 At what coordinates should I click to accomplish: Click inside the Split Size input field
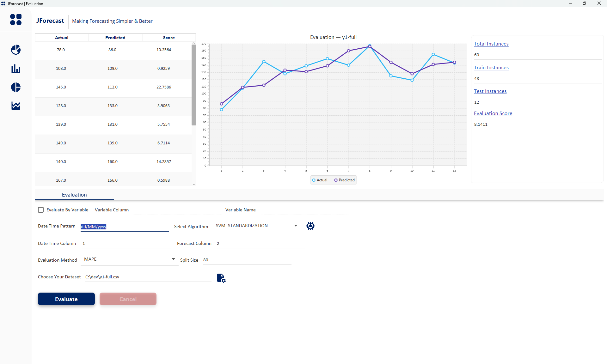click(247, 260)
